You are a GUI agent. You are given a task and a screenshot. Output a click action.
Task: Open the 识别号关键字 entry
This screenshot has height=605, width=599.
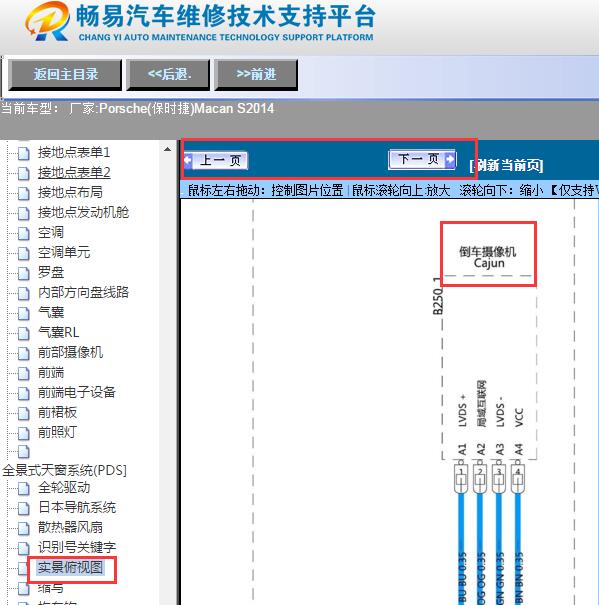tap(77, 547)
